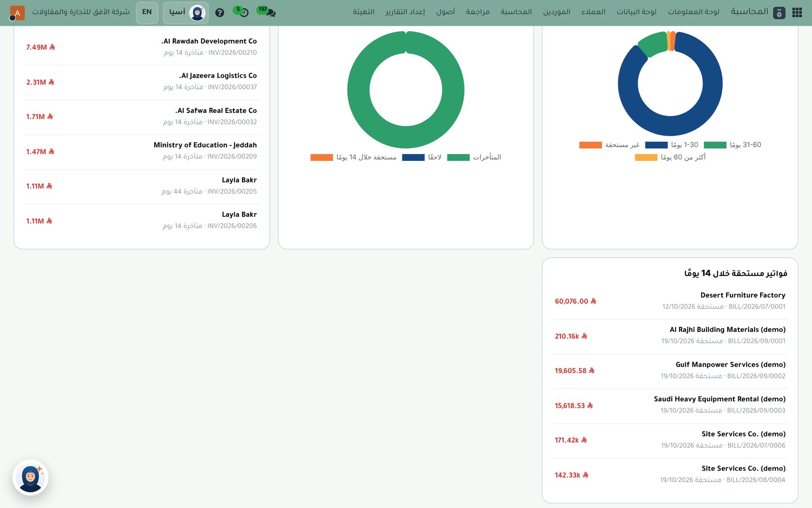The width and height of the screenshot is (812, 508).
Task: Switch language with the EN button
Action: (x=147, y=12)
